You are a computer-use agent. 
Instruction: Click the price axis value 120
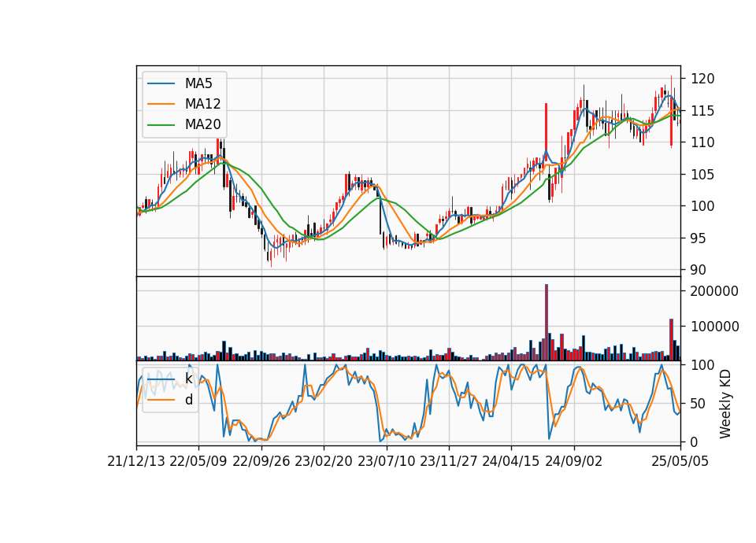tap(702, 79)
